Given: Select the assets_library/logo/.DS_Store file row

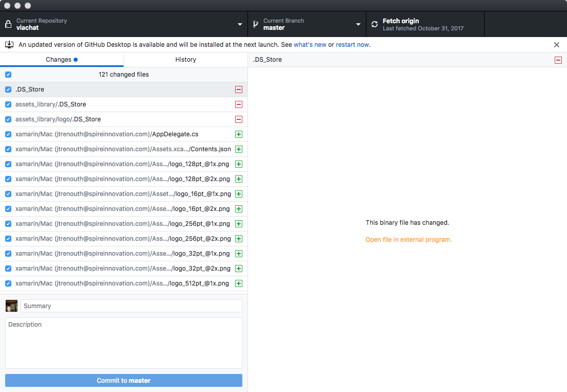Looking at the screenshot, I should (123, 119).
